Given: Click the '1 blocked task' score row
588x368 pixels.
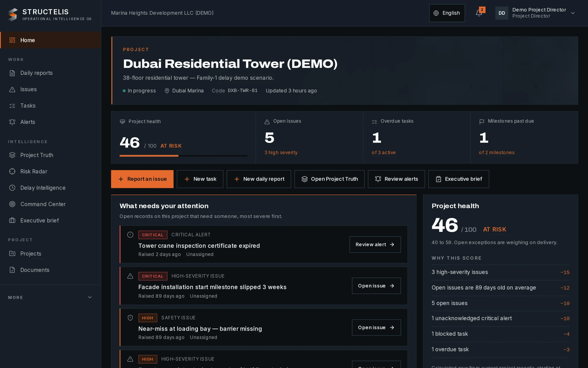Looking at the screenshot, I should [x=500, y=334].
